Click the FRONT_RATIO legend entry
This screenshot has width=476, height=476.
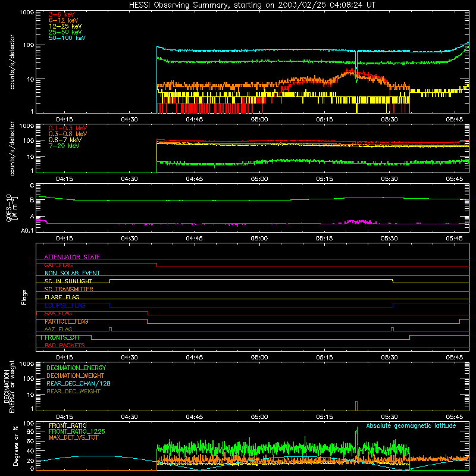[68, 425]
